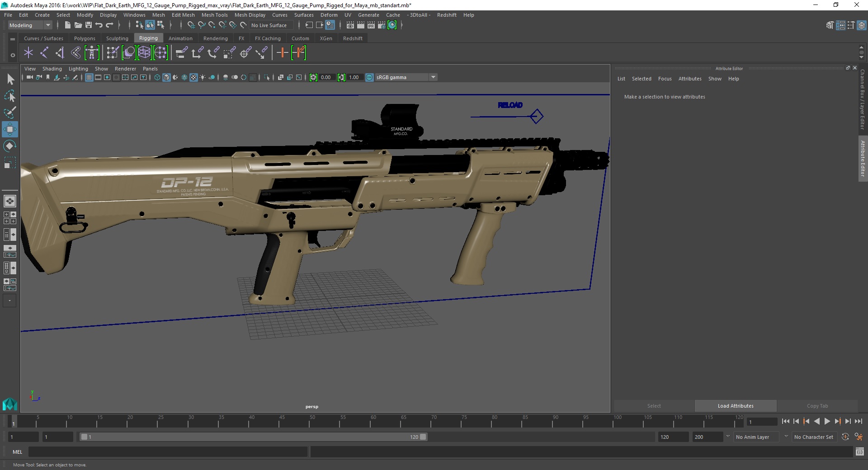Screen dimensions: 868x470
Task: Open the Mesh Tools menu
Action: click(x=214, y=15)
